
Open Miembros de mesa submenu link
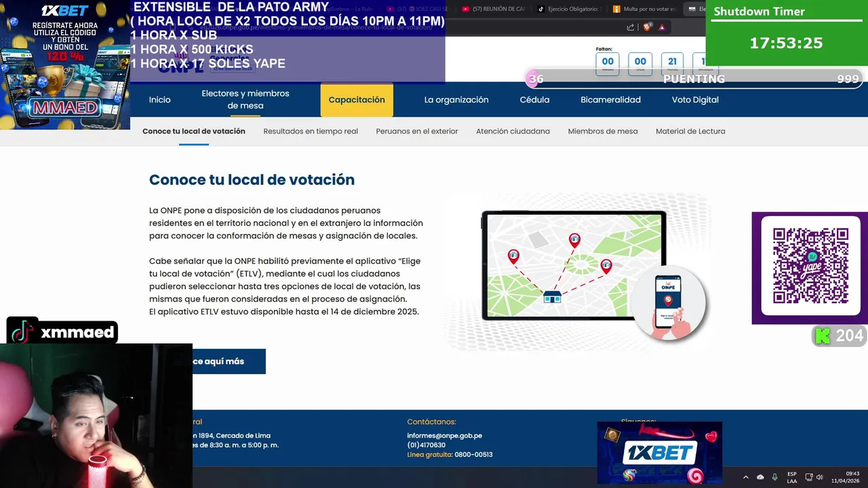pyautogui.click(x=603, y=131)
